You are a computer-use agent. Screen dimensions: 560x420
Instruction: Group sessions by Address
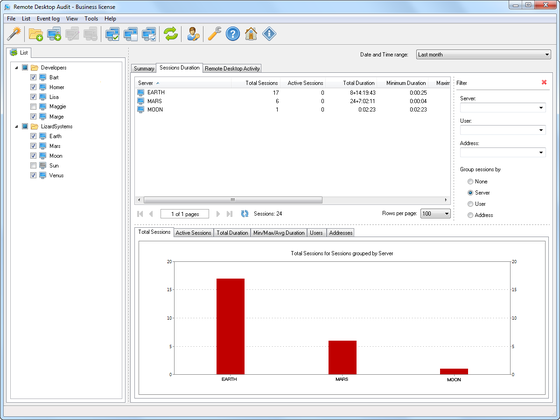click(x=470, y=215)
